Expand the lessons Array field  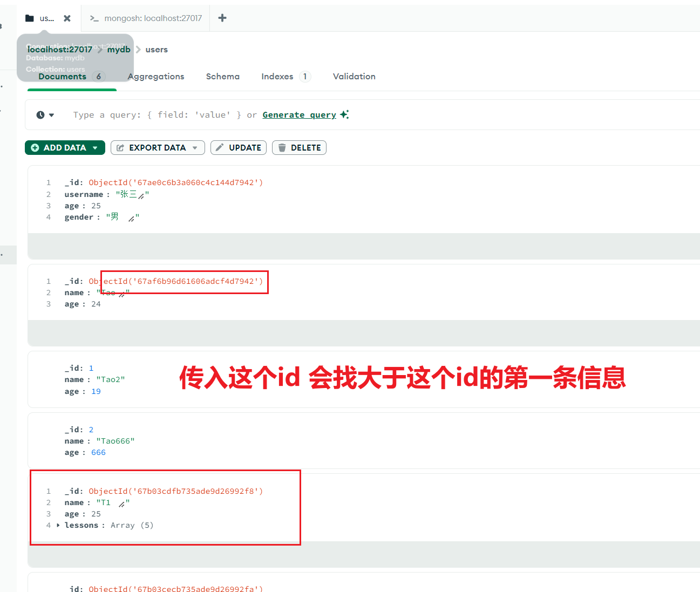click(x=58, y=525)
